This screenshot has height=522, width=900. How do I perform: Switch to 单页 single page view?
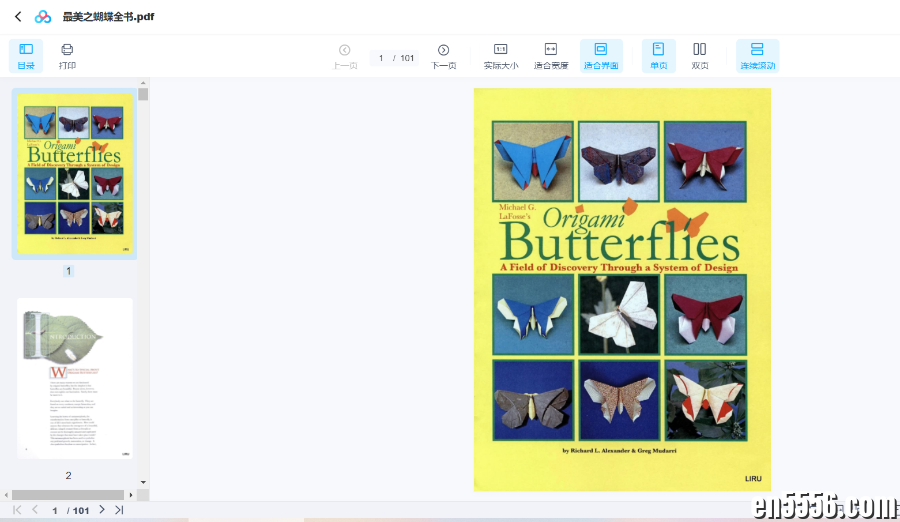pos(658,56)
